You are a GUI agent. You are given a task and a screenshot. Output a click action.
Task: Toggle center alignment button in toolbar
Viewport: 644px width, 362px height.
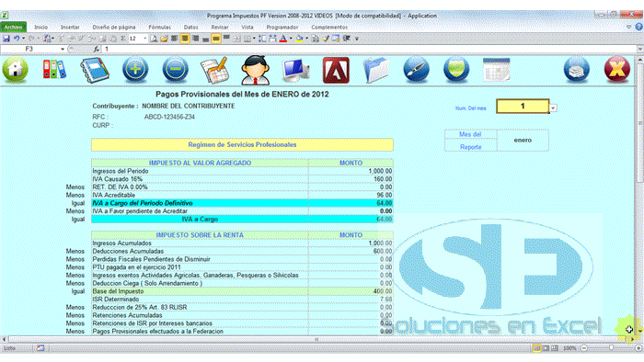point(185,39)
